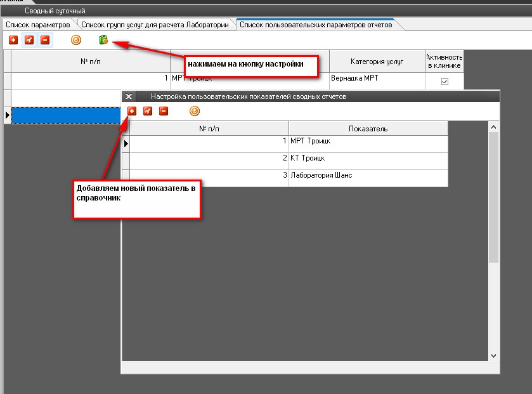The height and width of the screenshot is (394, 532).
Task: Add a new indicator in settings dialog
Action: 132,111
